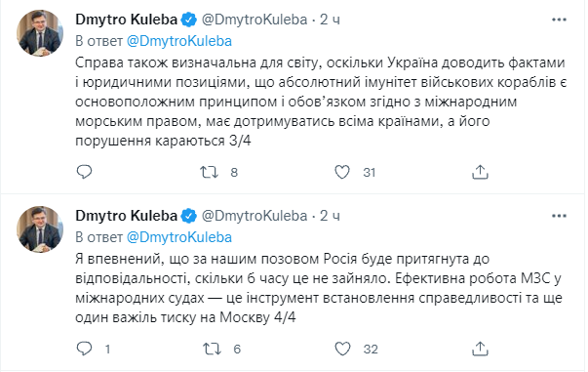Like the 3/4 tweet with 31 likes

342,172
